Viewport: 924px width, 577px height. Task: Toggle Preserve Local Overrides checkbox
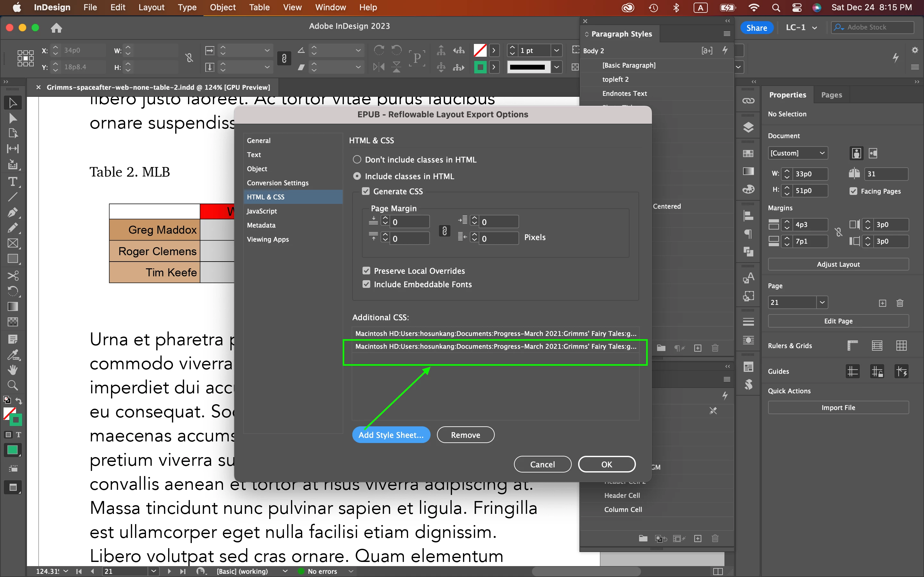pyautogui.click(x=366, y=271)
